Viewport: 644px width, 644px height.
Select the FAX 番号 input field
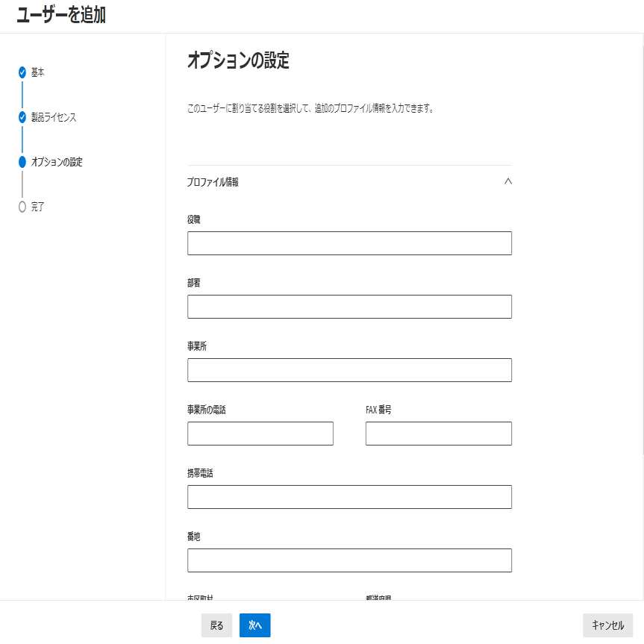tap(439, 433)
